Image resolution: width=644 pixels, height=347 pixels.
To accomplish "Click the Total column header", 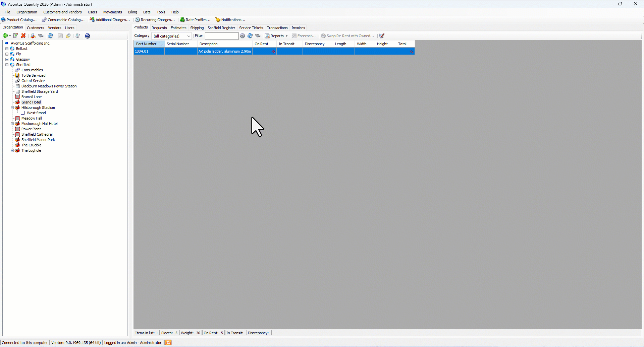I will coord(406,44).
